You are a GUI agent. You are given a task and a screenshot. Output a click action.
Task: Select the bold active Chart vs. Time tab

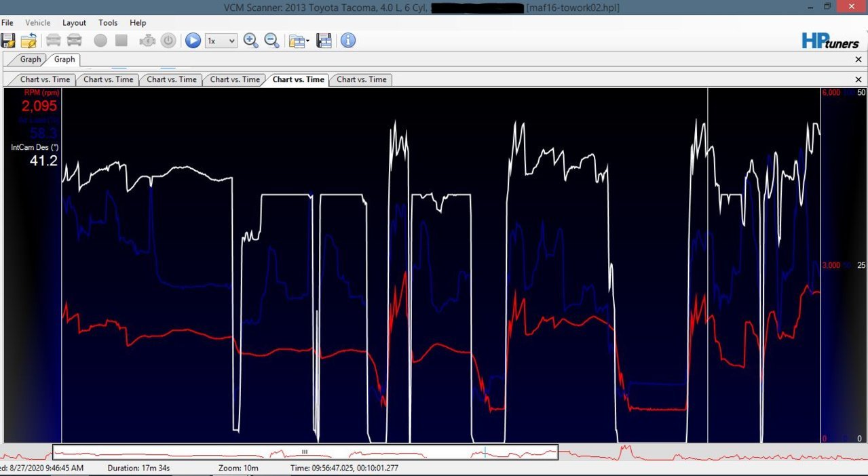298,79
